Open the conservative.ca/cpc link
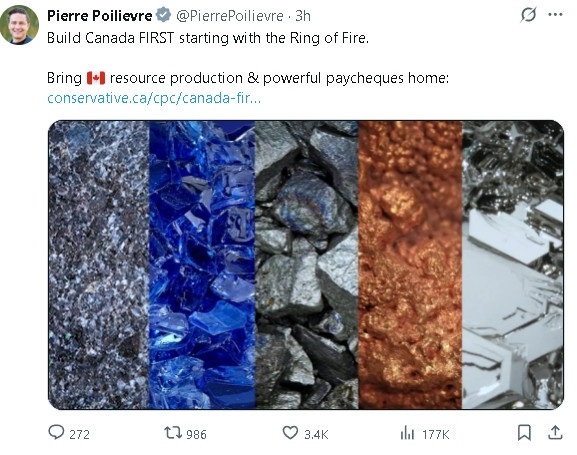 click(154, 98)
